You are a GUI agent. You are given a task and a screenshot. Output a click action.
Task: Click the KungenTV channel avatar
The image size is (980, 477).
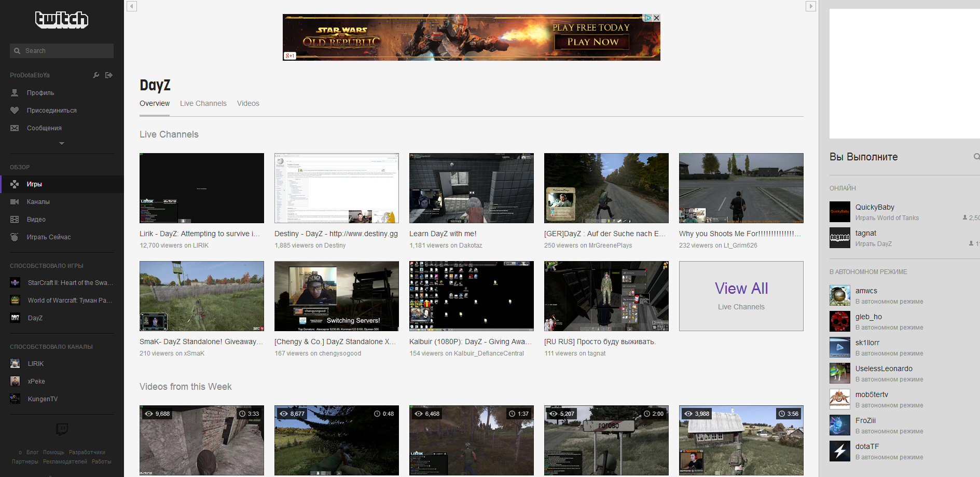15,399
